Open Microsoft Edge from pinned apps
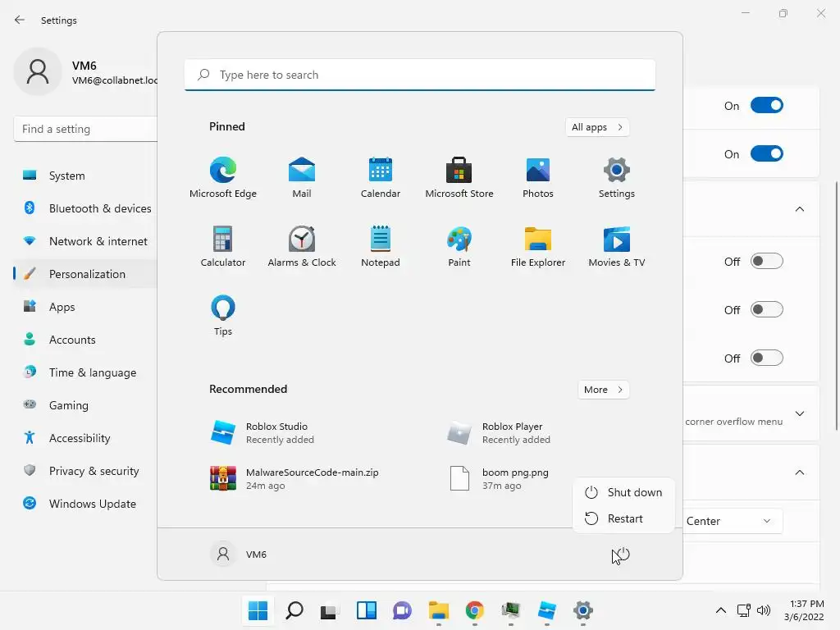The width and height of the screenshot is (840, 630). point(223,177)
